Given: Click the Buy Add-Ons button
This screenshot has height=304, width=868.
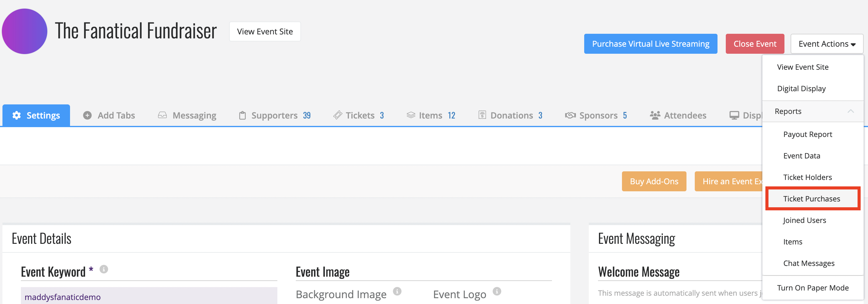Looking at the screenshot, I should pos(654,181).
